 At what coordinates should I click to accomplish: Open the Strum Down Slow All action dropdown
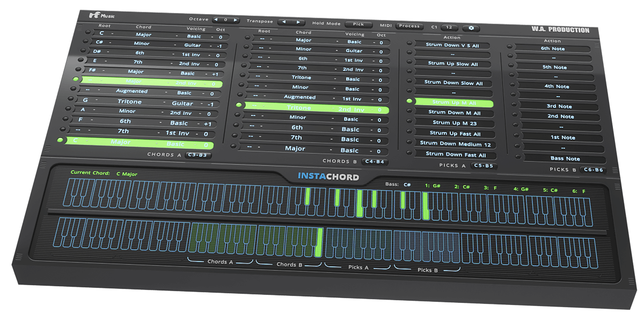coord(453,83)
